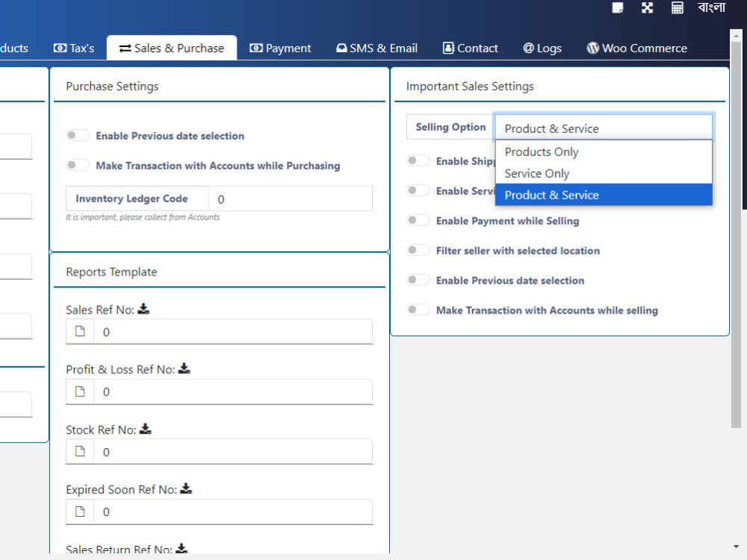Image resolution: width=747 pixels, height=560 pixels.
Task: Select the Sales & Purchase tab
Action: (172, 48)
